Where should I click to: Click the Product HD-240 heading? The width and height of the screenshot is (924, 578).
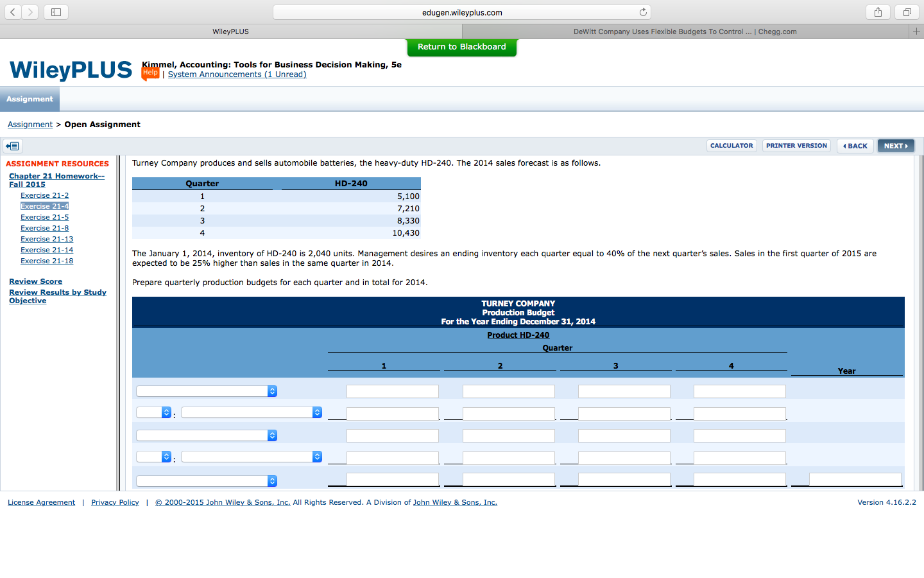pos(518,335)
